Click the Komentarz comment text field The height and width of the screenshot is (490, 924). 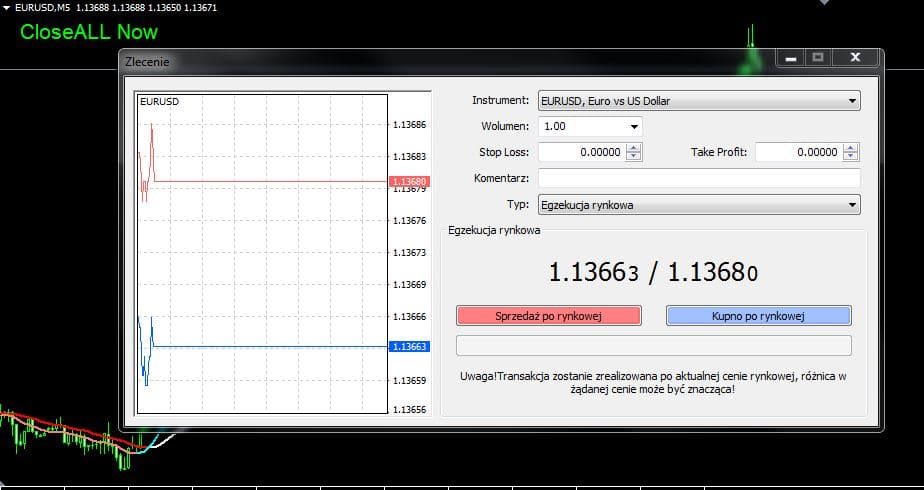coord(698,178)
